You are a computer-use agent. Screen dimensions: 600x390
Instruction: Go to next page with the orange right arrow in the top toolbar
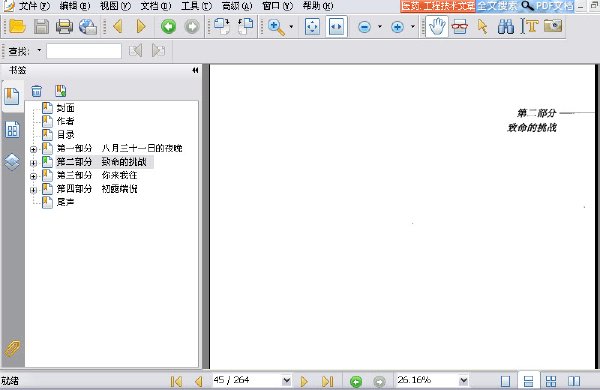pos(141,27)
